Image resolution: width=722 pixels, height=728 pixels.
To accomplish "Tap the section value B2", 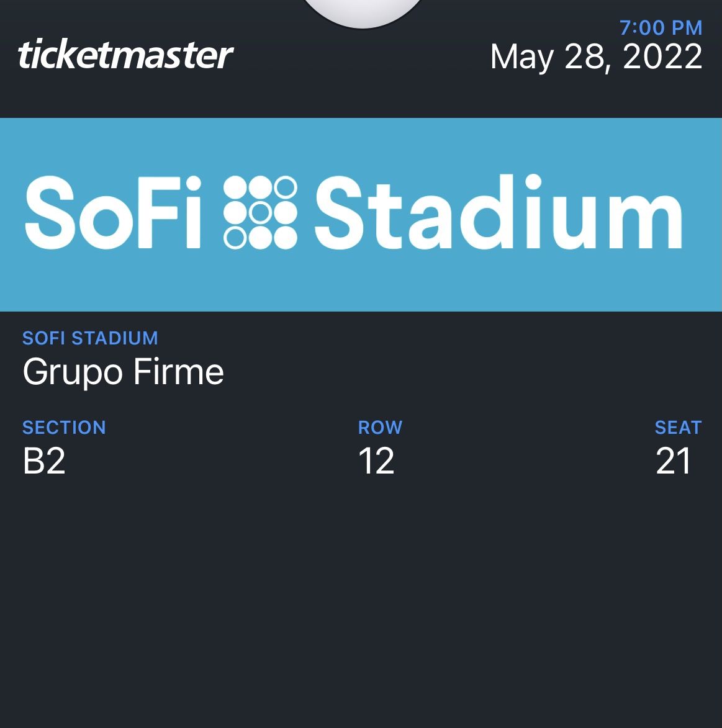I will point(44,461).
